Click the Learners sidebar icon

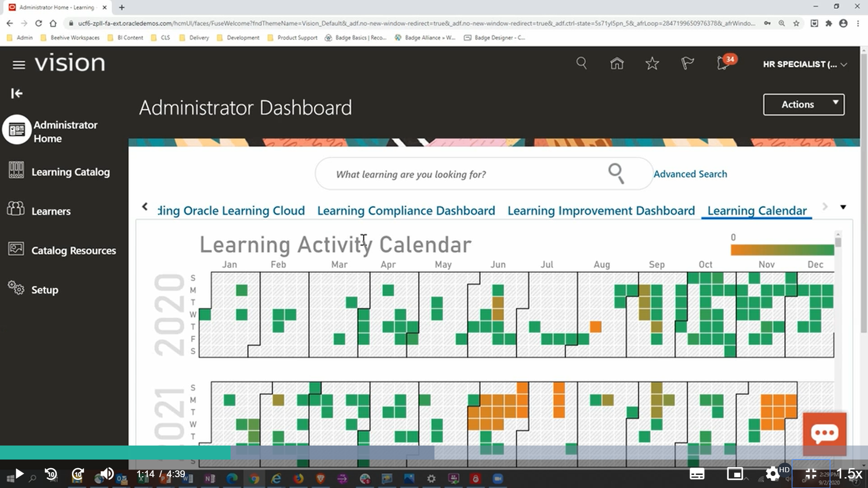point(16,209)
